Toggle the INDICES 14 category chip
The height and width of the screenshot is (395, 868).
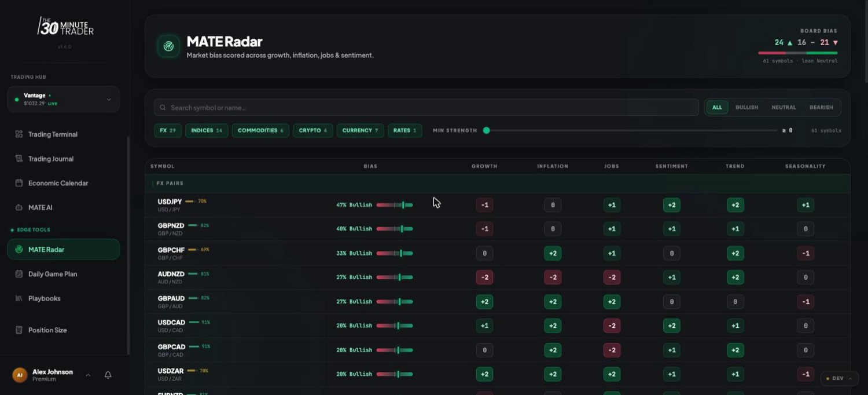pos(207,130)
